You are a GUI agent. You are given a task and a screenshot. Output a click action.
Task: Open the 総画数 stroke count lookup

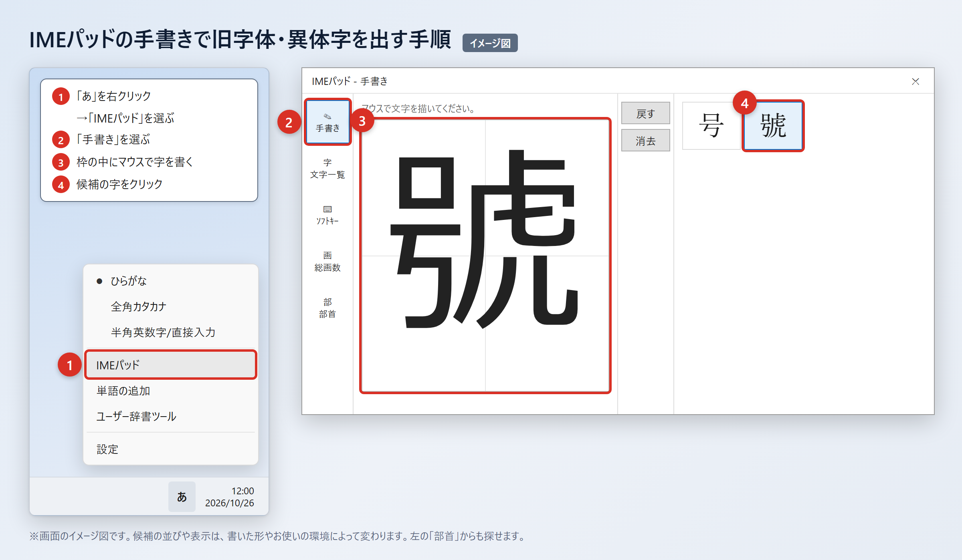pyautogui.click(x=327, y=262)
